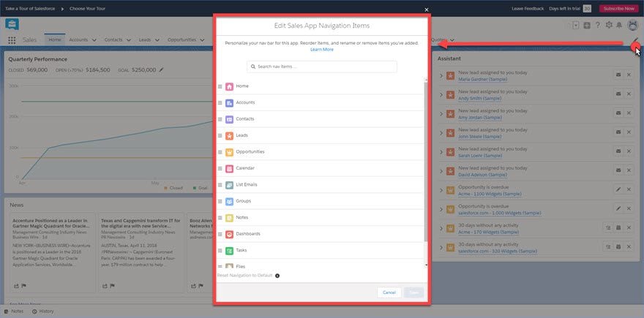Click Reset Navigation to Default link
The width and height of the screenshot is (644, 318).
click(x=244, y=276)
